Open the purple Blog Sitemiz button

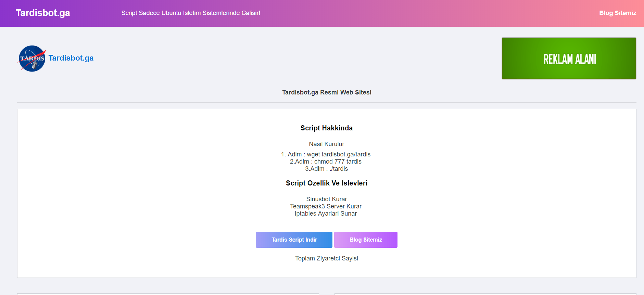(366, 240)
